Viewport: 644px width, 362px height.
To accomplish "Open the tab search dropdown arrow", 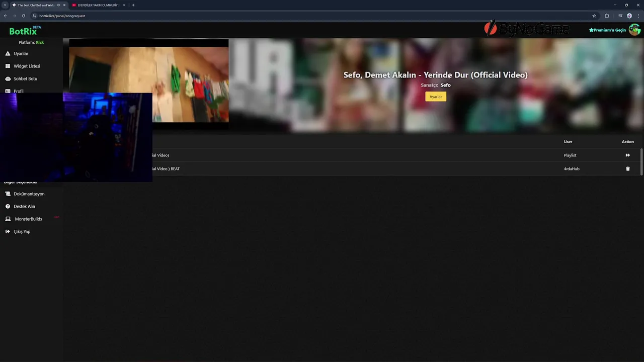I will [5, 5].
